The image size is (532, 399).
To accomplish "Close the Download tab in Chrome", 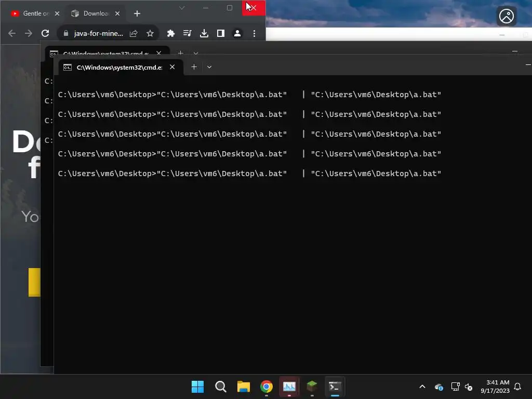I will tap(117, 14).
